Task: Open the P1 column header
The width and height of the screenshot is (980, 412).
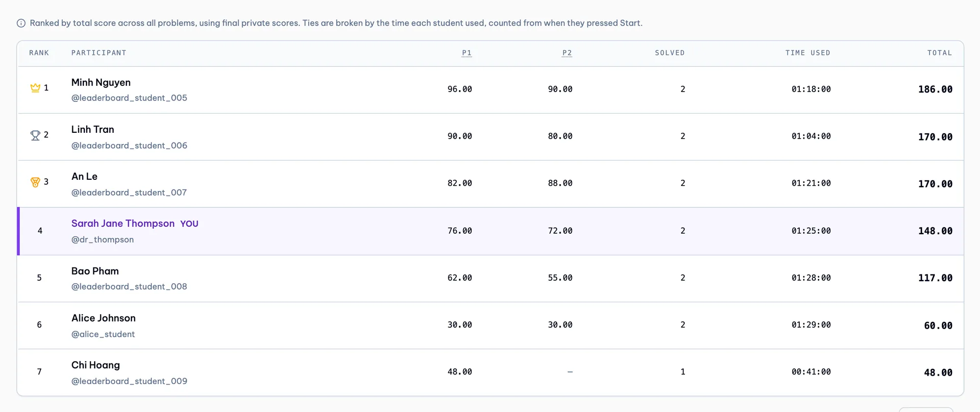Action: coord(467,53)
